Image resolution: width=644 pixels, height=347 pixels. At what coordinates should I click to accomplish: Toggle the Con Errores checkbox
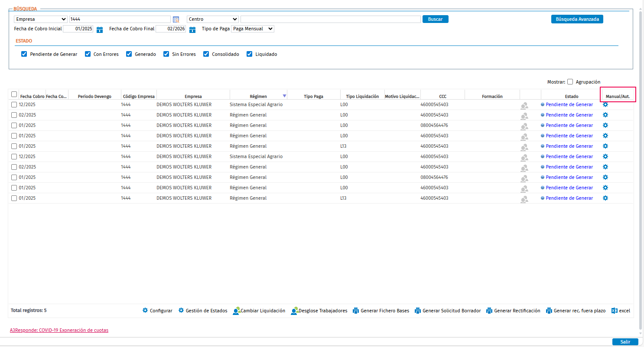point(88,54)
